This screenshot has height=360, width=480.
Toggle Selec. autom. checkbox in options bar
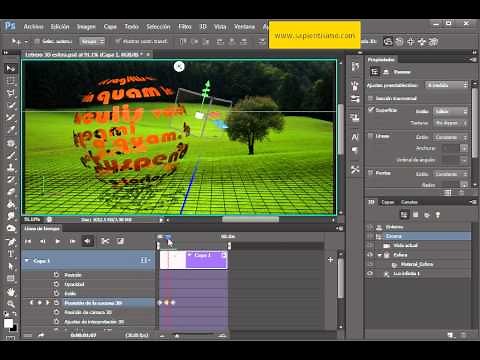(37, 41)
